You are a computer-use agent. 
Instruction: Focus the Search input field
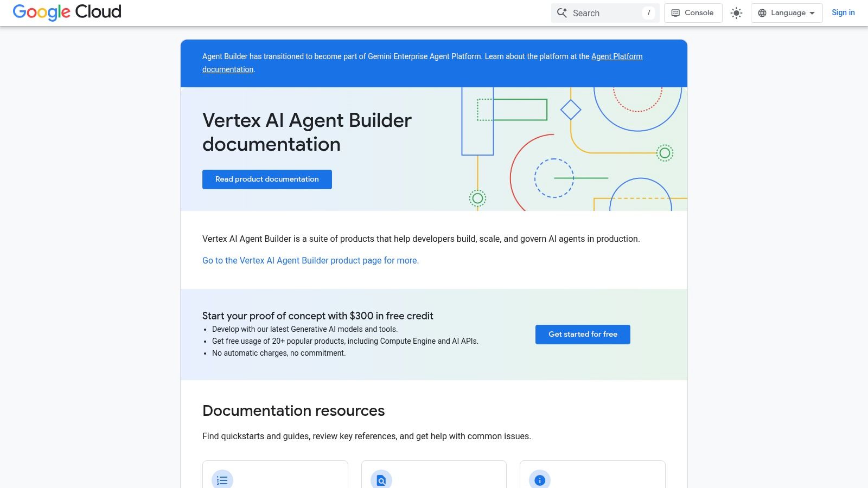pyautogui.click(x=605, y=13)
